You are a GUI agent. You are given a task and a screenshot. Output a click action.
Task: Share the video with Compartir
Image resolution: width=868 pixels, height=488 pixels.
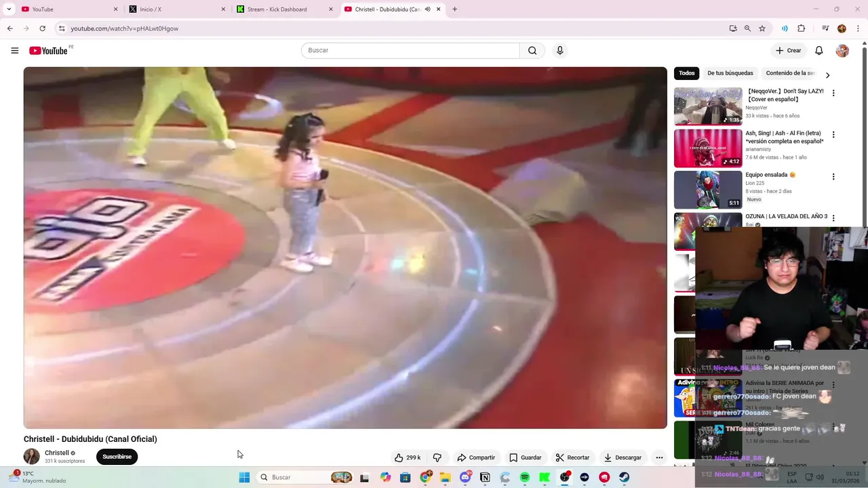(x=476, y=457)
